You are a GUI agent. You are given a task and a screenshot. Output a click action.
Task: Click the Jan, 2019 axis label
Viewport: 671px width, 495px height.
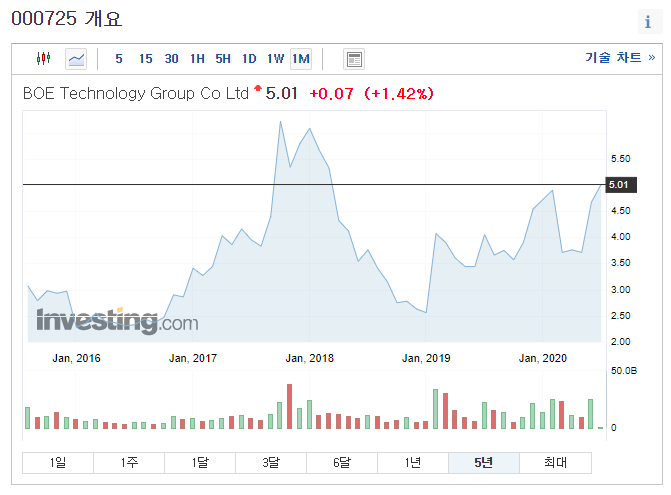[x=426, y=358]
